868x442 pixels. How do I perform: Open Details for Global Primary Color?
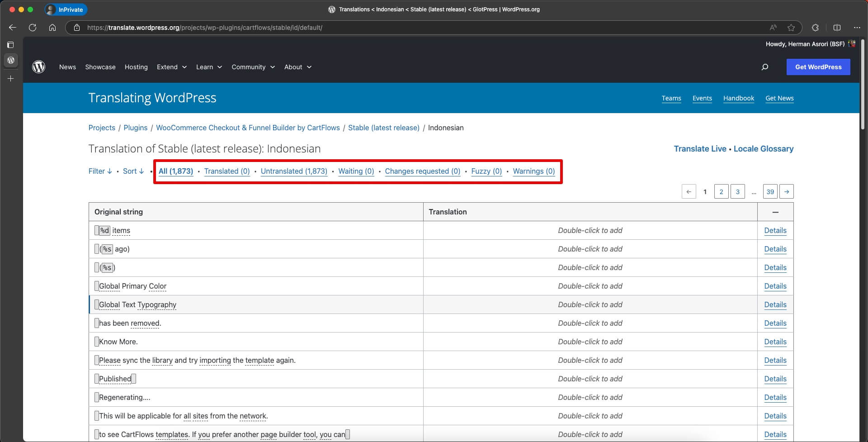coord(775,286)
